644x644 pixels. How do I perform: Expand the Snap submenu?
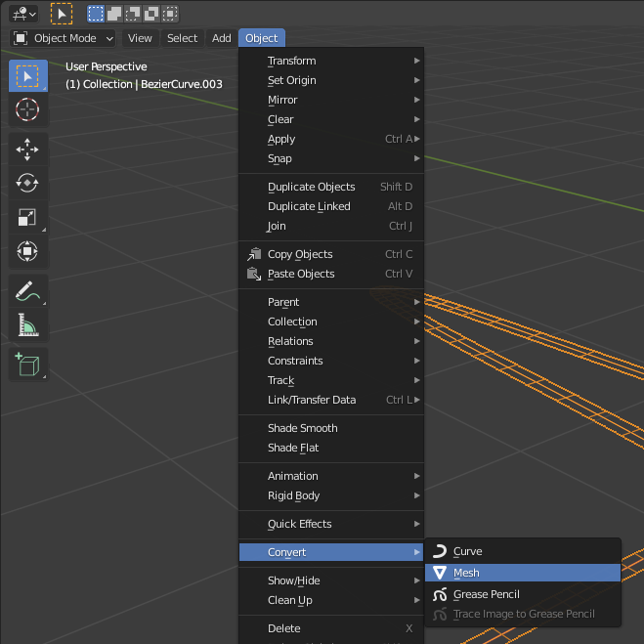(x=331, y=158)
